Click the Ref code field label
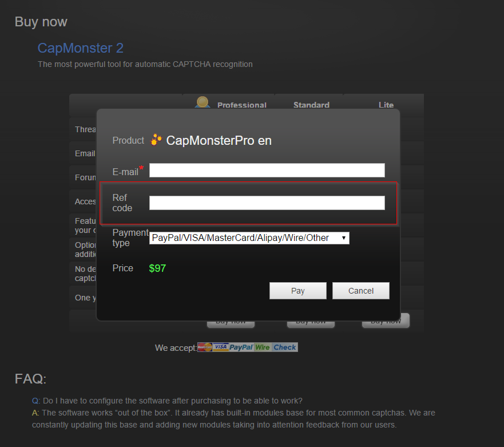Viewport: 504px width, 447px height. point(122,203)
